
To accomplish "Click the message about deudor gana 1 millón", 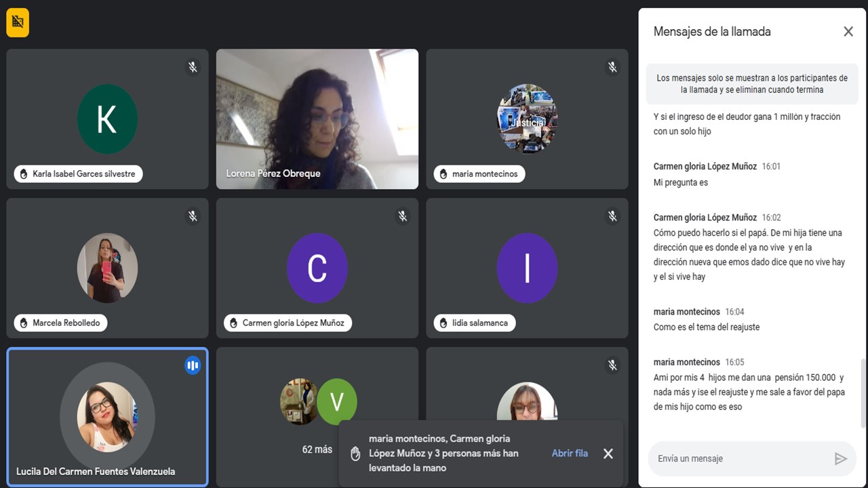I will click(747, 124).
